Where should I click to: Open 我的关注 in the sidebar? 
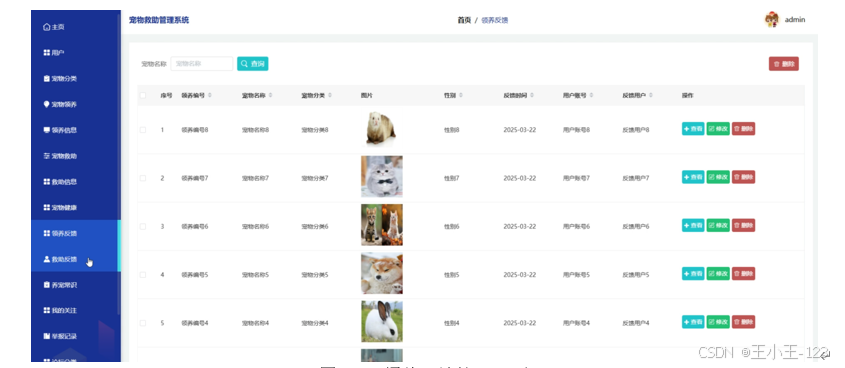click(x=60, y=310)
